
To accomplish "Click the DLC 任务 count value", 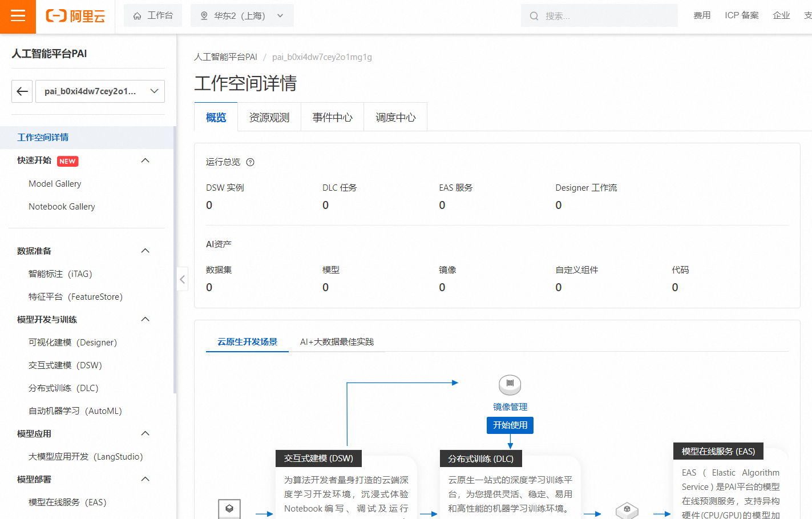I will [326, 206].
